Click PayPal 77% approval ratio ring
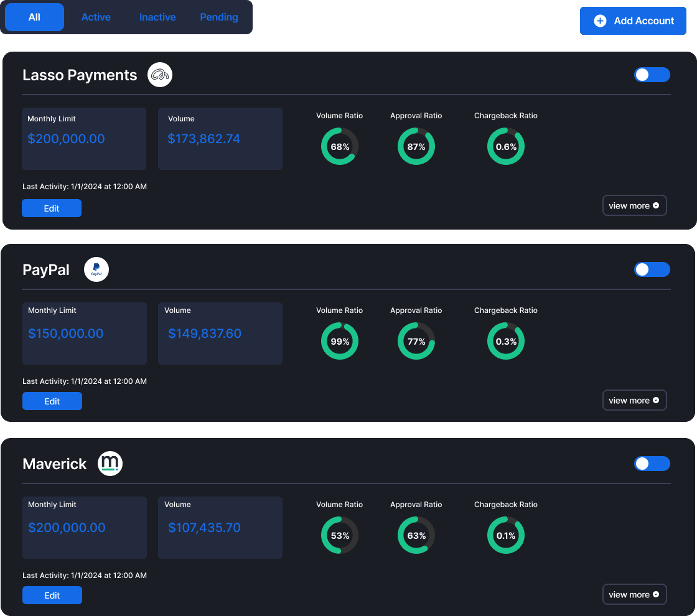 coord(416,341)
